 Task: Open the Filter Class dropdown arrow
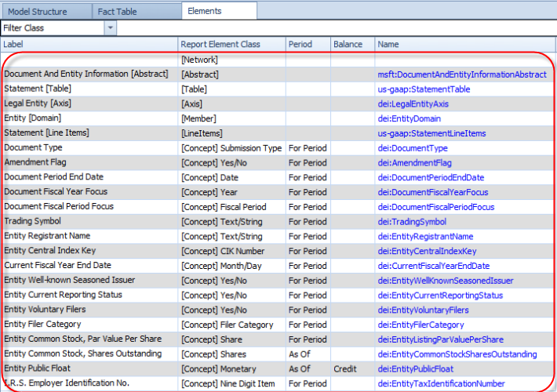click(110, 28)
